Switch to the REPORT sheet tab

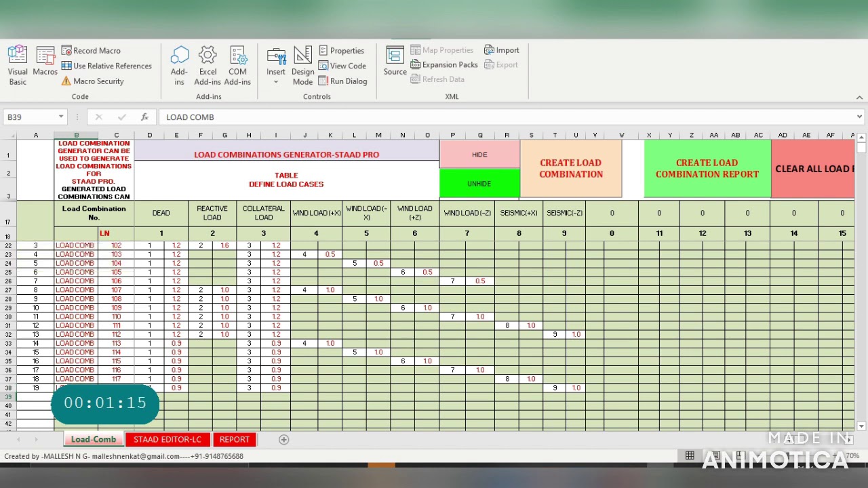(235, 439)
